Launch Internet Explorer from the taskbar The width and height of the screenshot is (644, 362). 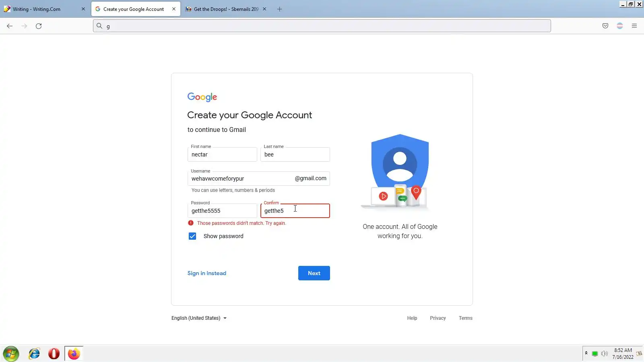click(34, 354)
